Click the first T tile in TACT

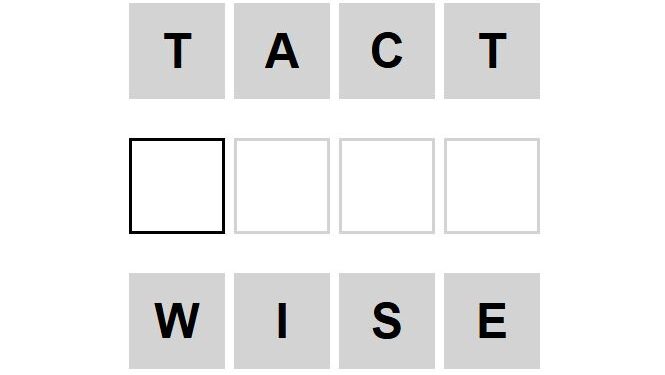pos(177,51)
